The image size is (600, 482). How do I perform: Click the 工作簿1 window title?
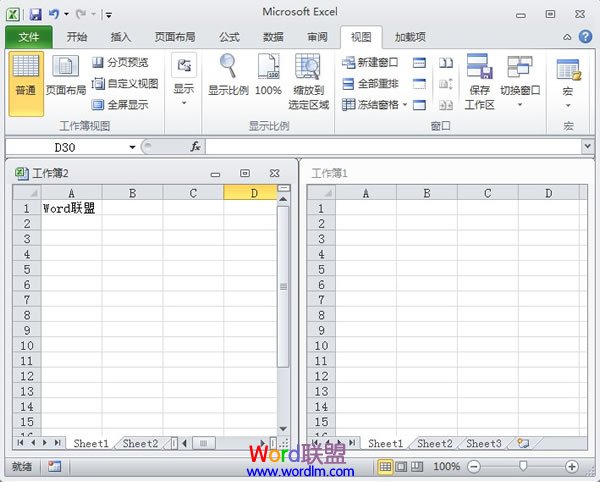(x=329, y=174)
